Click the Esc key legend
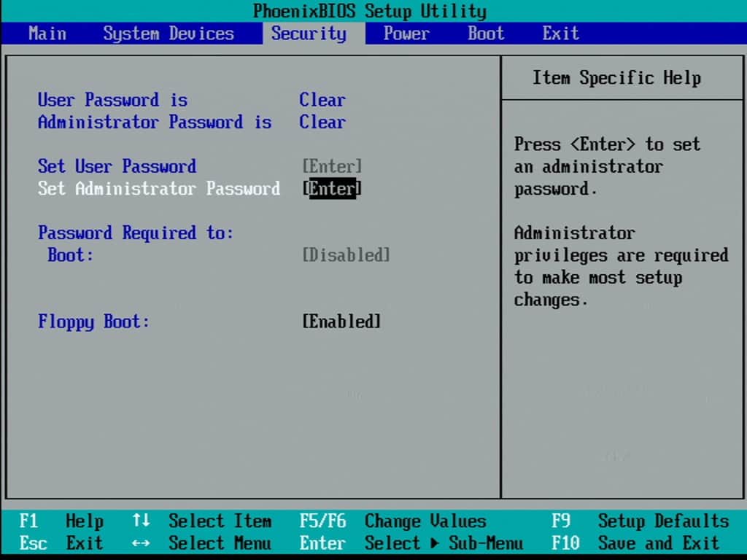 pyautogui.click(x=34, y=543)
